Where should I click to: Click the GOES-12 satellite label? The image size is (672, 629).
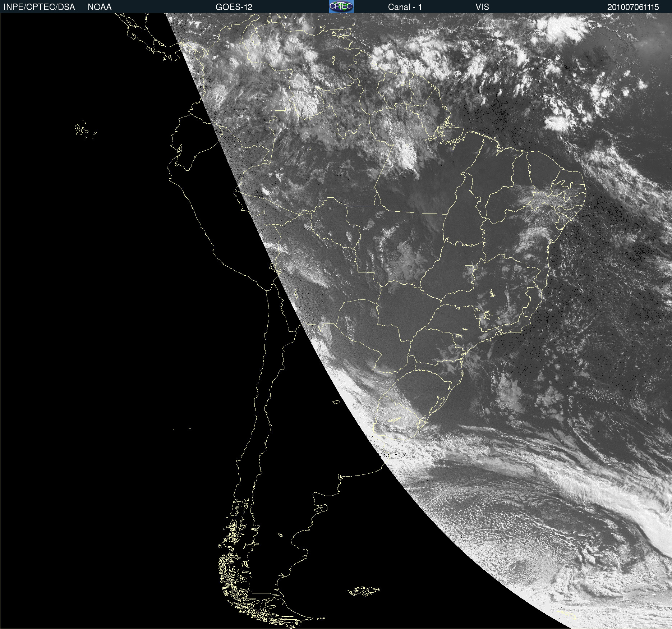[234, 7]
